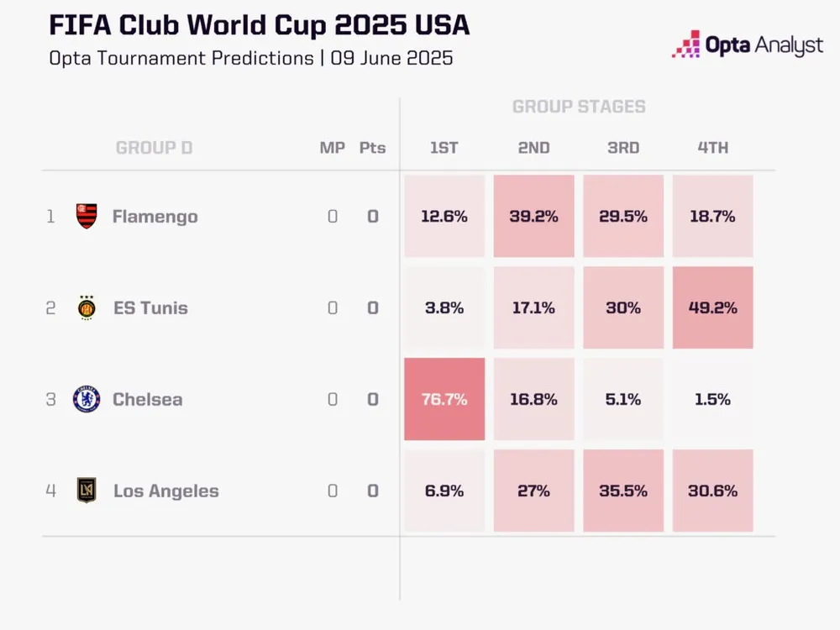Click the GROUP STAGES heading
This screenshot has height=630, width=840.
click(x=579, y=107)
